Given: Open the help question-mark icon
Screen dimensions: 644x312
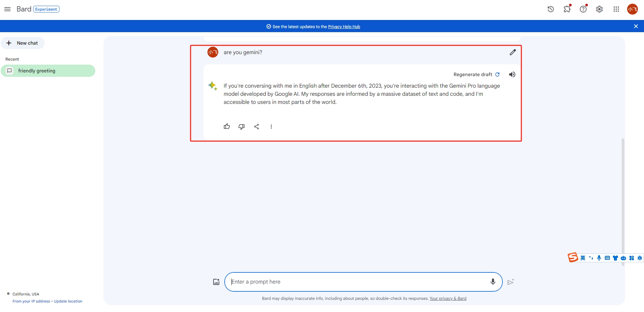Looking at the screenshot, I should click(583, 9).
